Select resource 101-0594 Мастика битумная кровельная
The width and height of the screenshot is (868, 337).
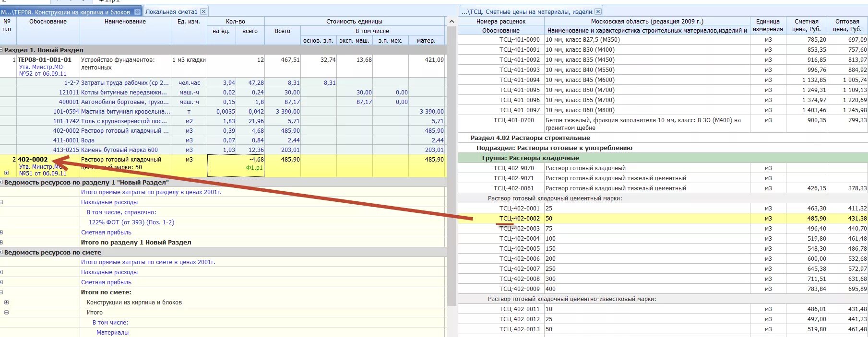pyautogui.click(x=223, y=112)
